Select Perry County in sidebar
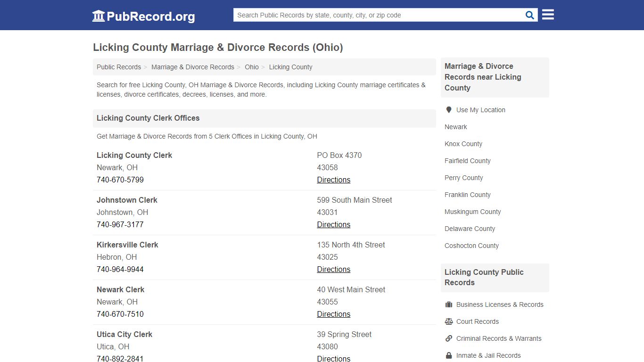 (464, 178)
